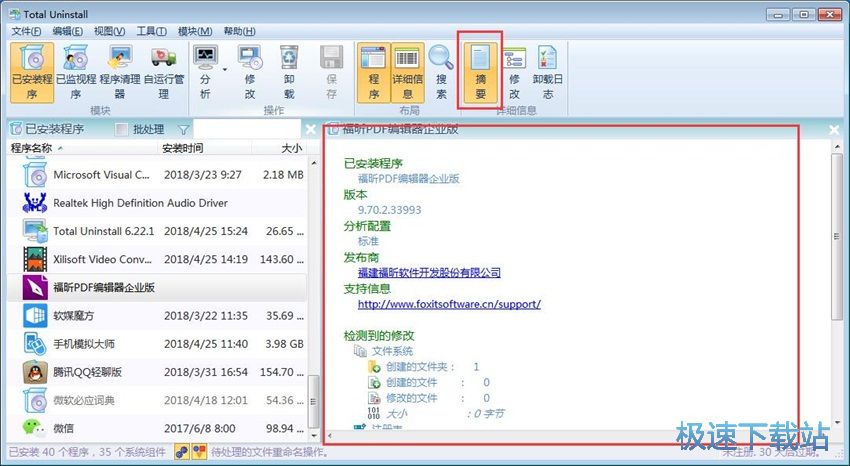
Task: Click the 卸载 uninstall icon
Action: coord(289,73)
